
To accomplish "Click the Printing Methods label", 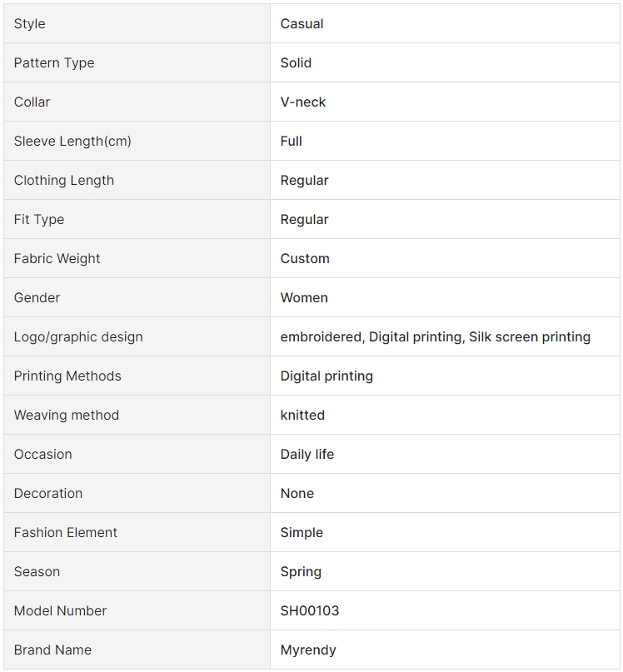I will pos(67,376).
